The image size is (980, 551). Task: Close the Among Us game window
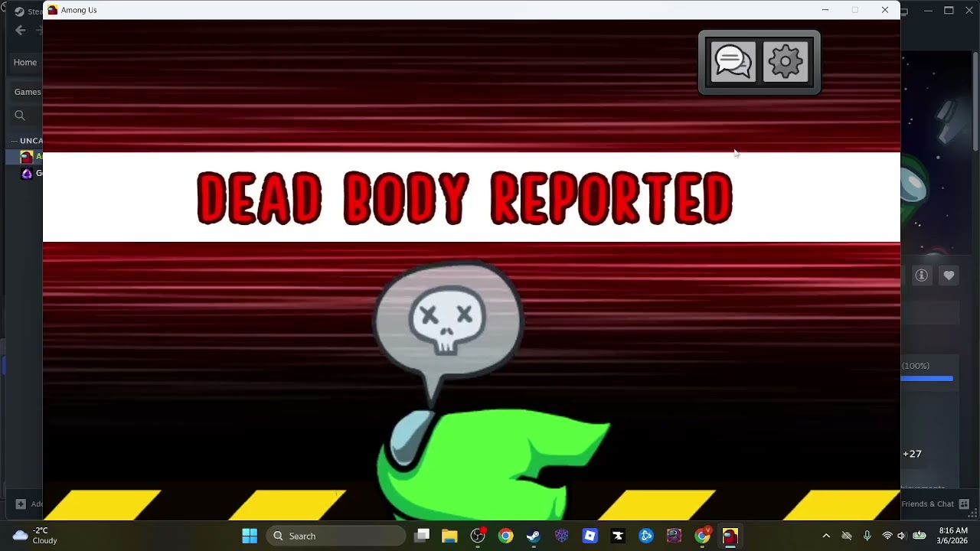tap(885, 10)
